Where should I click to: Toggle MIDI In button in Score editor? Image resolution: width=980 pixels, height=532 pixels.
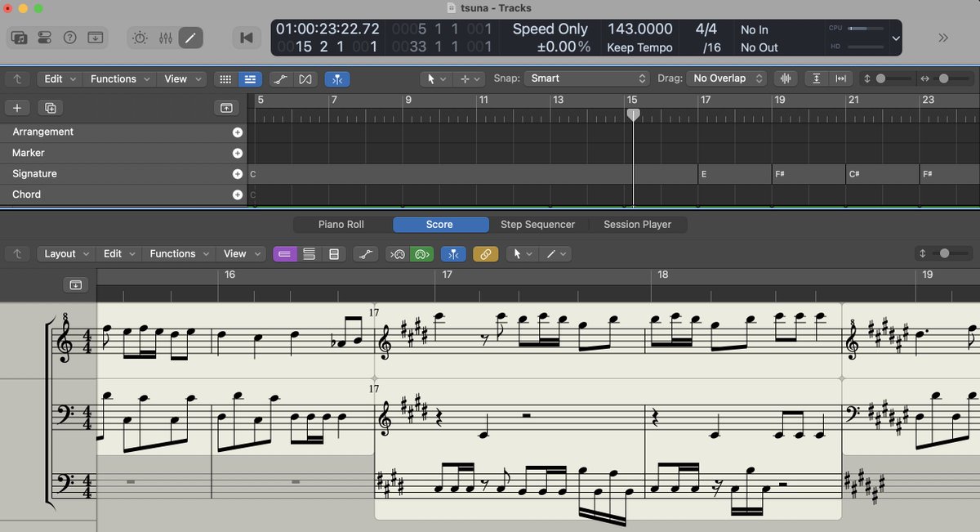[397, 254]
